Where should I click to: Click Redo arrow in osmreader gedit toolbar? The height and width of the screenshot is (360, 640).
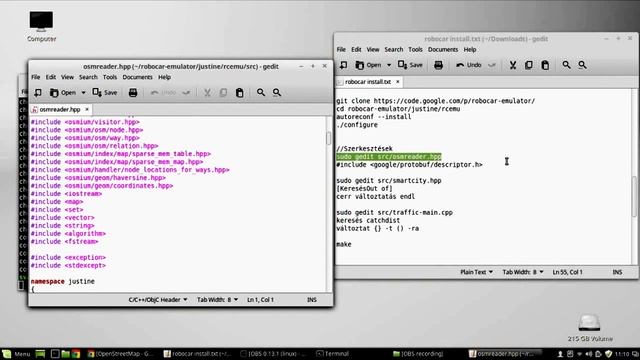187,93
